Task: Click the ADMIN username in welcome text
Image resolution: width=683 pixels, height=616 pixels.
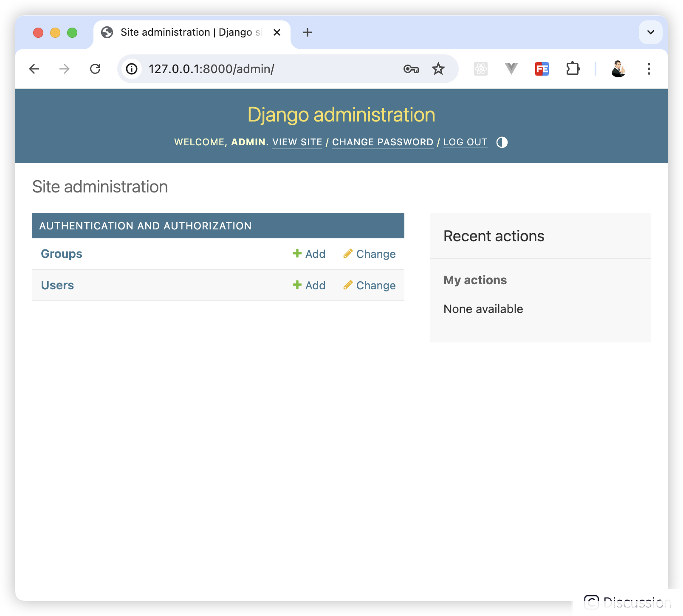Action: point(248,142)
